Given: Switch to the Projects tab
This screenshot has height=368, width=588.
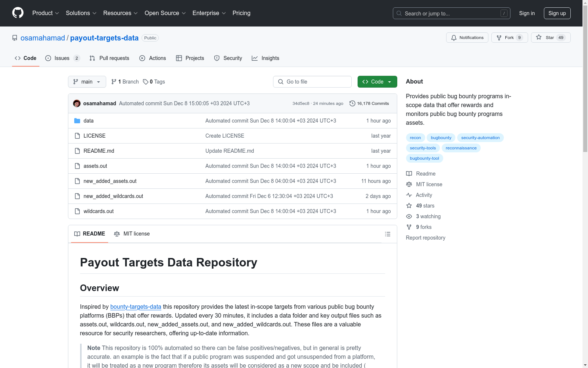Looking at the screenshot, I should pos(190,58).
